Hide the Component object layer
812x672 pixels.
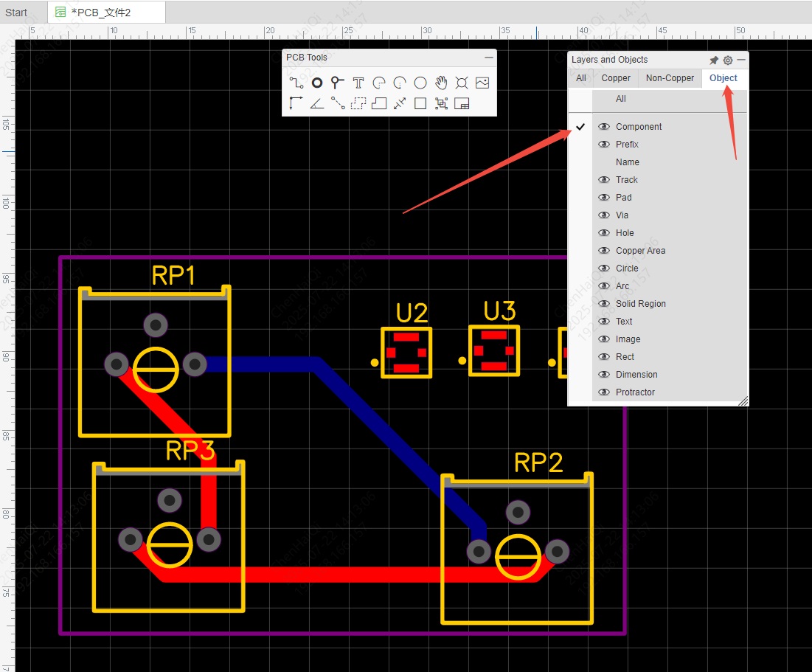[x=603, y=126]
